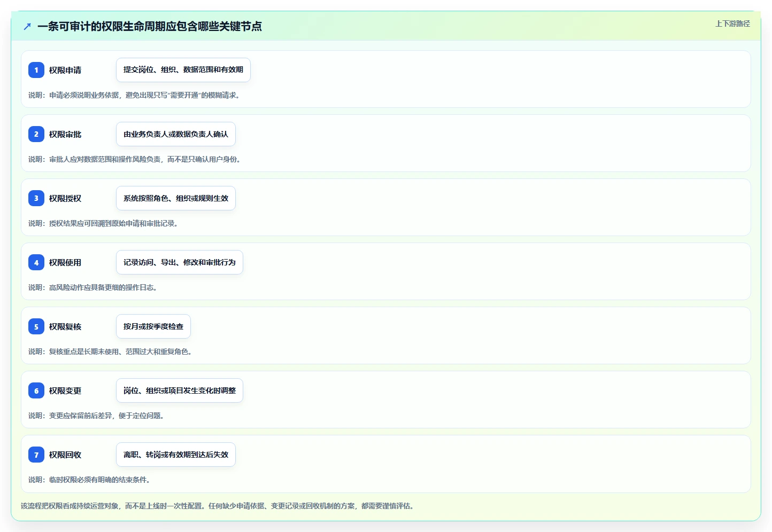Select the 提交岗位、组织、数据范围和有效期 chip

[183, 70]
